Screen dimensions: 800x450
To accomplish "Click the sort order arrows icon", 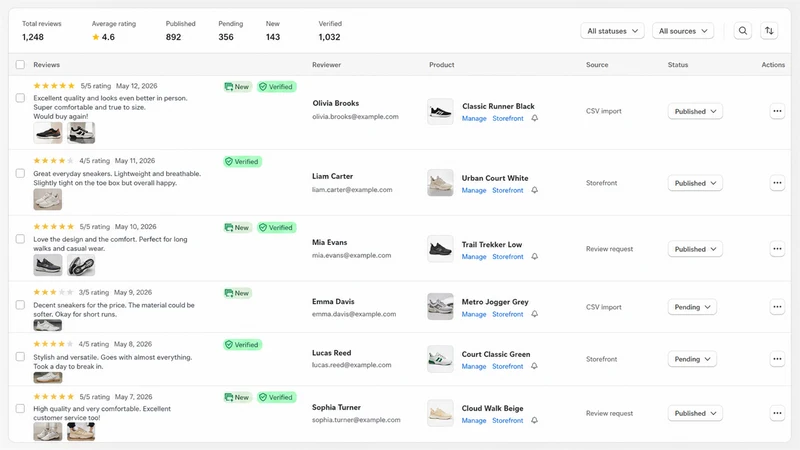I will tap(769, 31).
